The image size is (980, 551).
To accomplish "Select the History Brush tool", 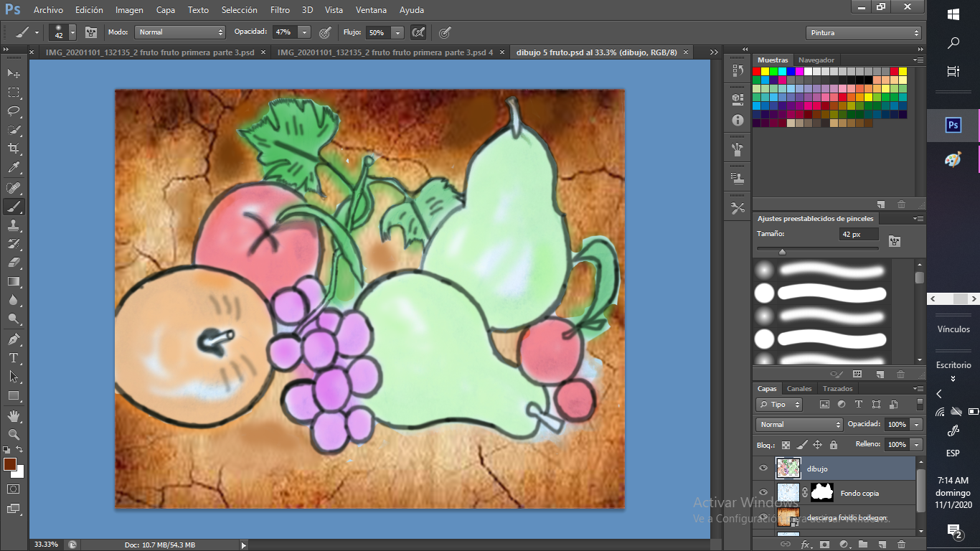I will tap(14, 244).
